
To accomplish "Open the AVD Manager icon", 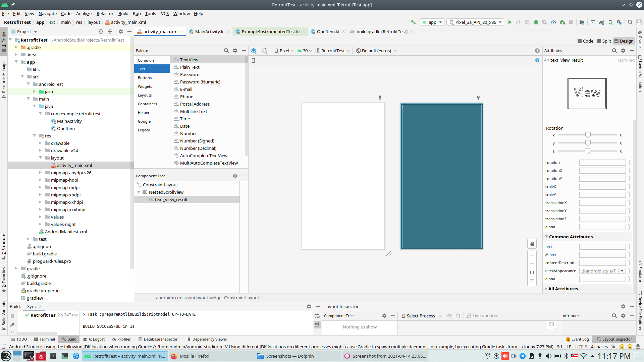I will coord(610,22).
